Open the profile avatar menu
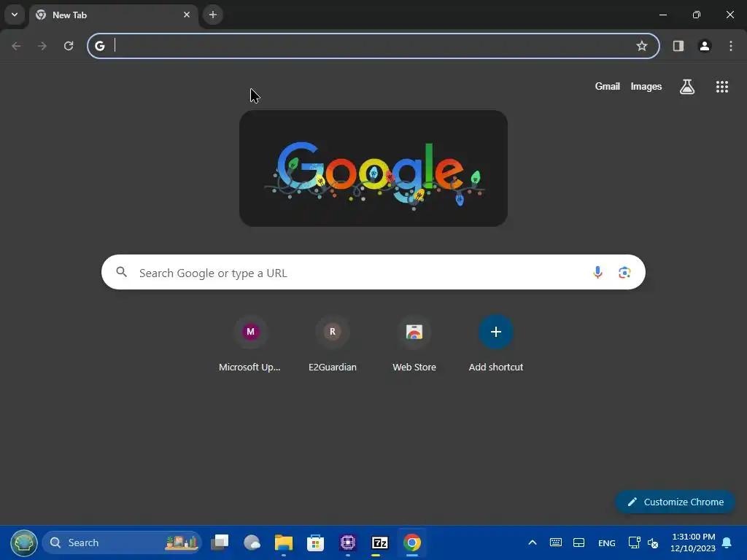Screen dimensions: 747x560 click(x=705, y=46)
